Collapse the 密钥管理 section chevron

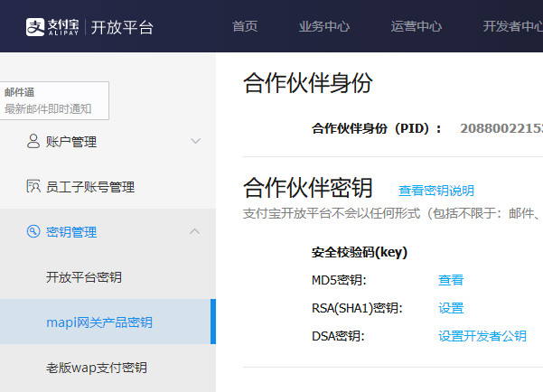pos(195,231)
